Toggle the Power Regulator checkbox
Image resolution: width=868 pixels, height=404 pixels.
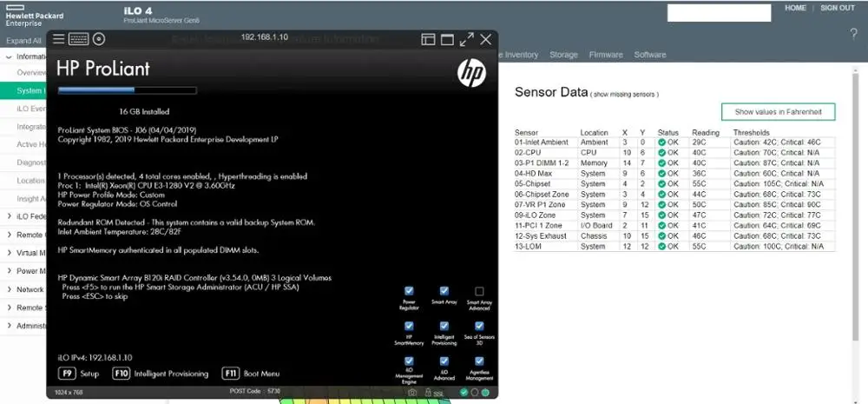[409, 291]
